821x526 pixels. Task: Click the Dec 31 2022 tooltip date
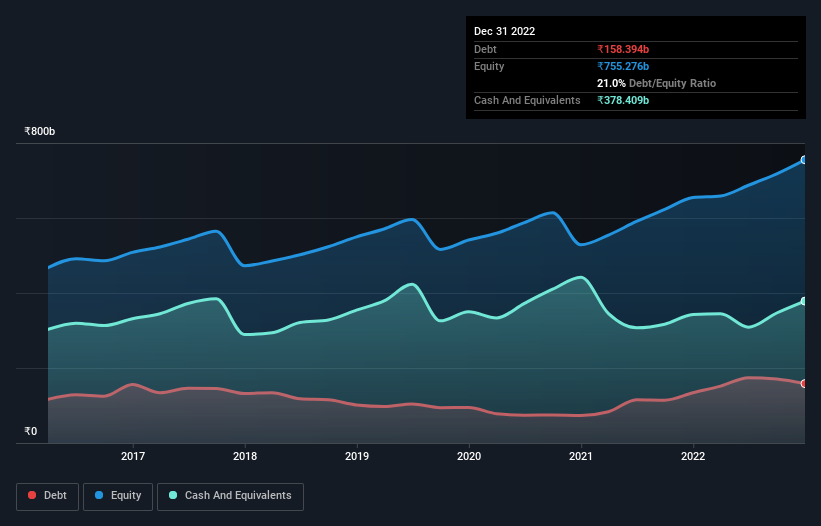pos(505,31)
